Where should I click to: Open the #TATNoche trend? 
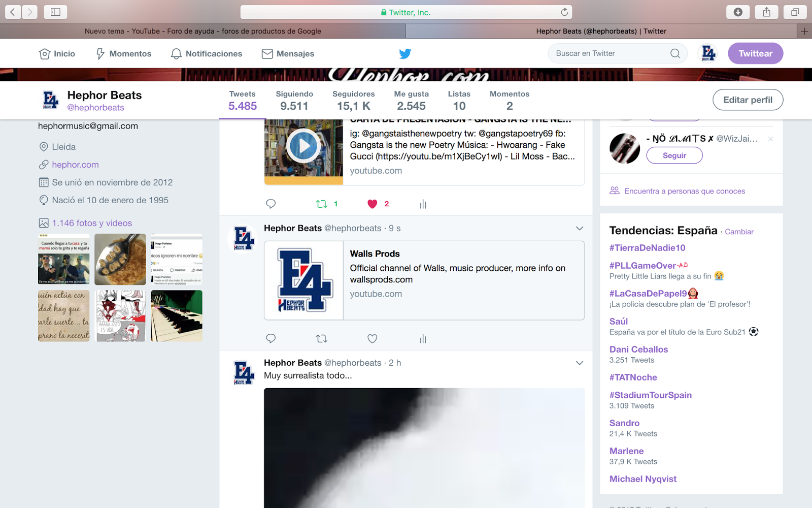[x=633, y=377]
